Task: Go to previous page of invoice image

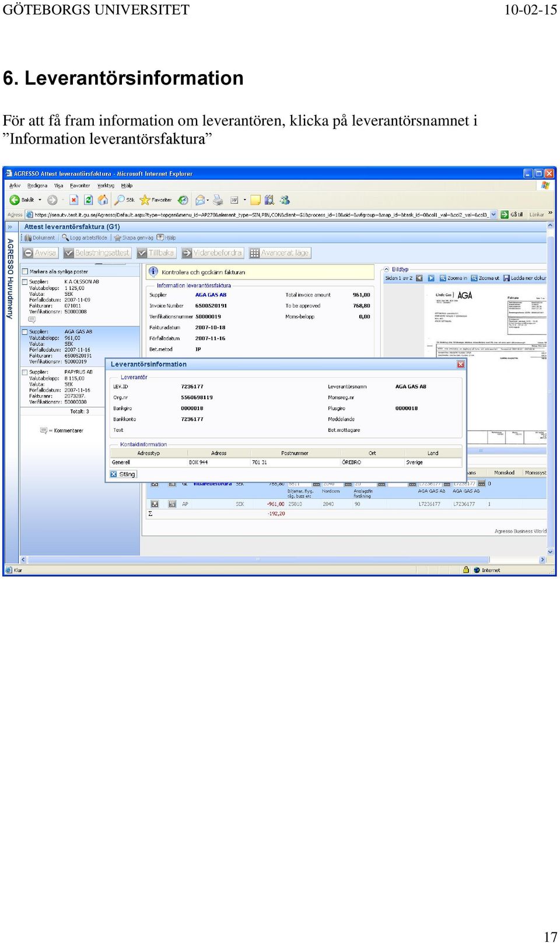Action: click(419, 278)
